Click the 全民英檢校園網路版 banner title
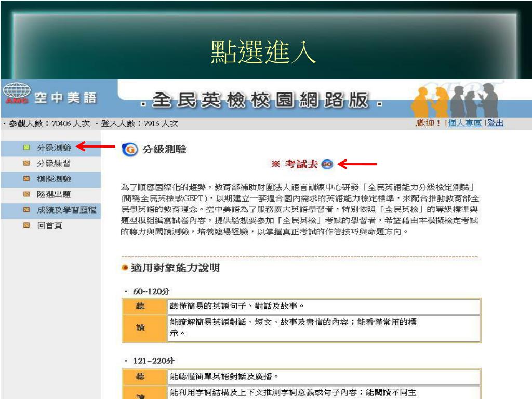The height and width of the screenshot is (399, 532). (261, 100)
